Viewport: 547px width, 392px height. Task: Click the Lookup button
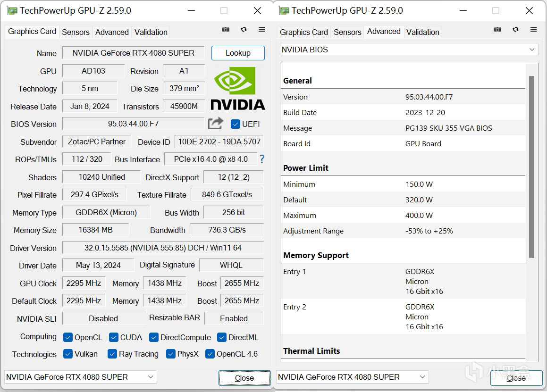238,53
